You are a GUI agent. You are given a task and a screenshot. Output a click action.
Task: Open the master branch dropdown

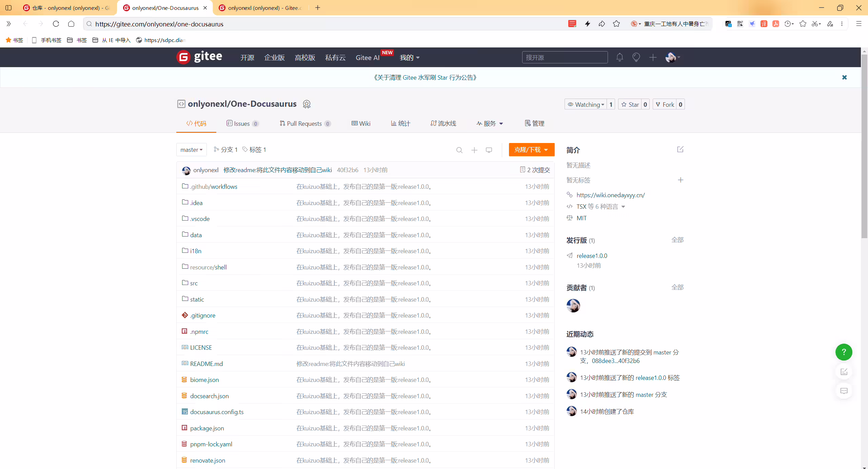pyautogui.click(x=191, y=149)
